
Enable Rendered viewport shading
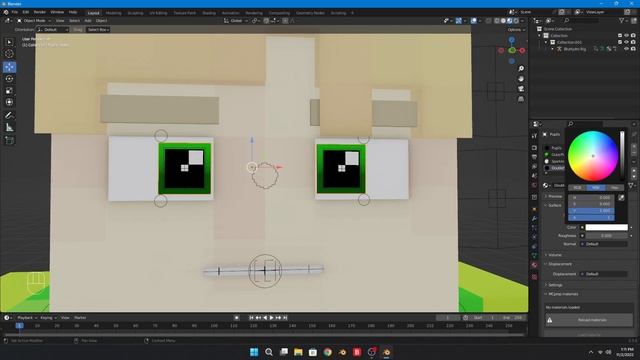coord(516,20)
